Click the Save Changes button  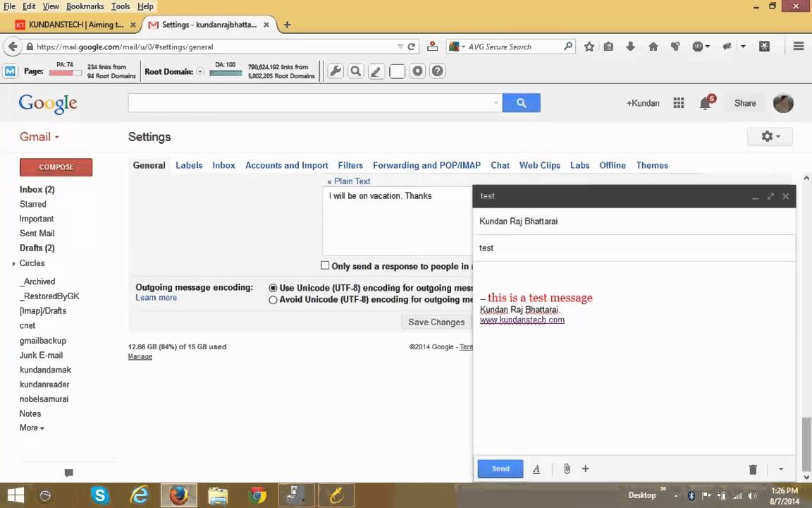tap(436, 322)
